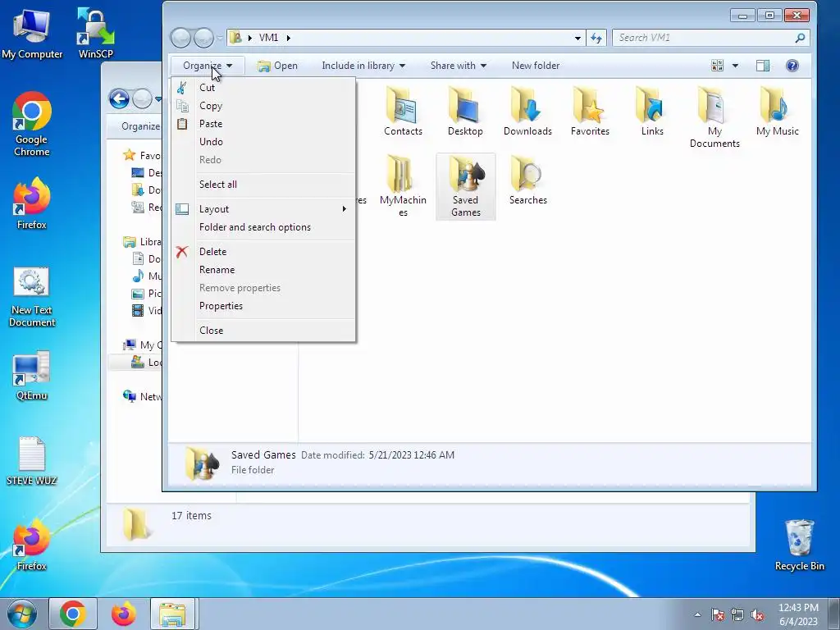
Task: Select the STEVE WUZ file icon
Action: pyautogui.click(x=32, y=461)
